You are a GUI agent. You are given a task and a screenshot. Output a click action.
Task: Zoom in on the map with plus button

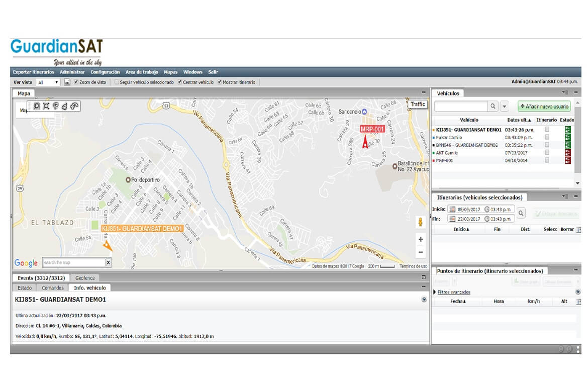point(421,239)
